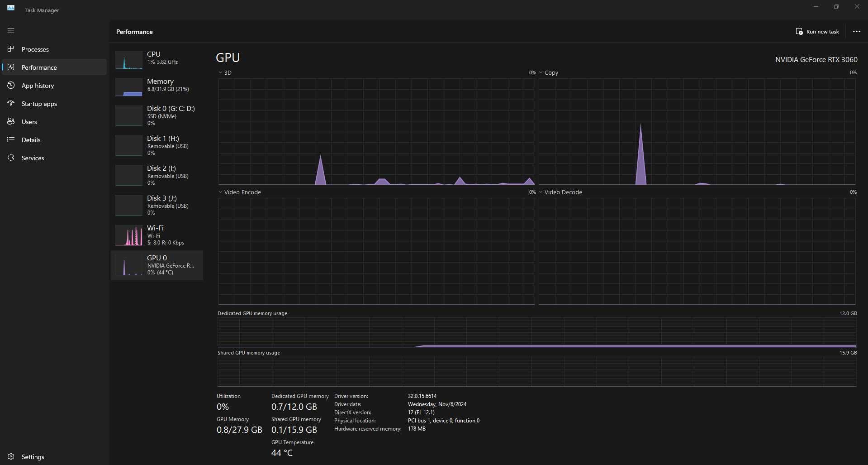Close the Task Manager window
This screenshot has height=465, width=868.
point(857,7)
